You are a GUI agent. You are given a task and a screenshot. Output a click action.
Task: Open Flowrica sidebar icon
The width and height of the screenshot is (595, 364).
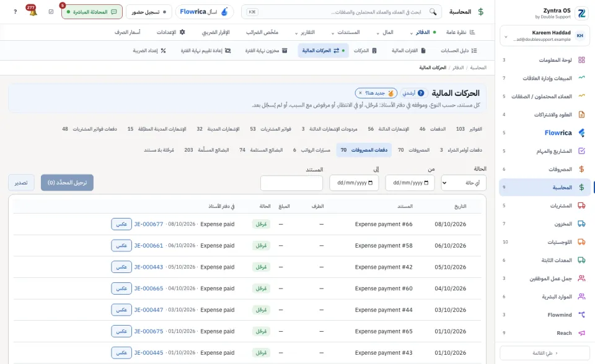tap(581, 132)
